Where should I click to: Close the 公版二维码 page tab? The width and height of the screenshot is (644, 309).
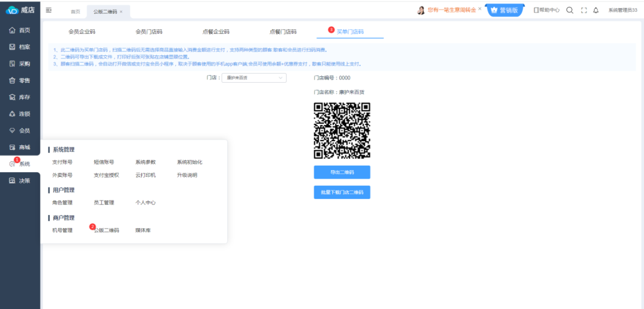pos(121,11)
